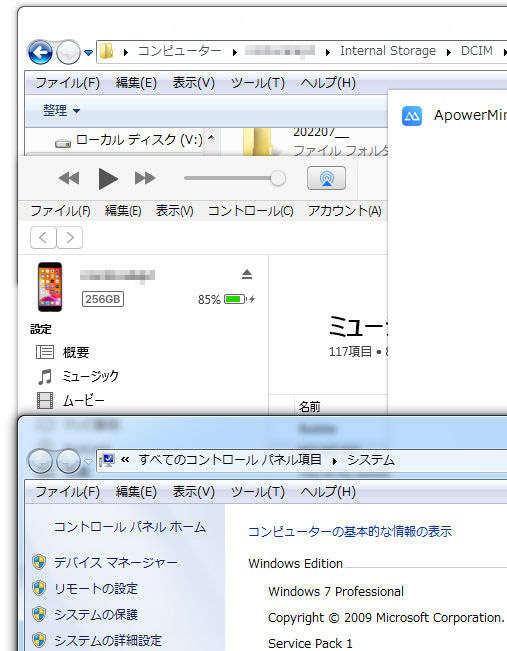Click the iTunes Play button
Viewport: 507px width, 651px height.
108,179
